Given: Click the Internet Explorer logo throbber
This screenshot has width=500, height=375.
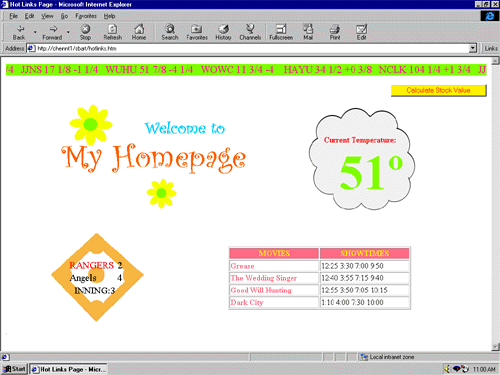Looking at the screenshot, I should tap(489, 16).
